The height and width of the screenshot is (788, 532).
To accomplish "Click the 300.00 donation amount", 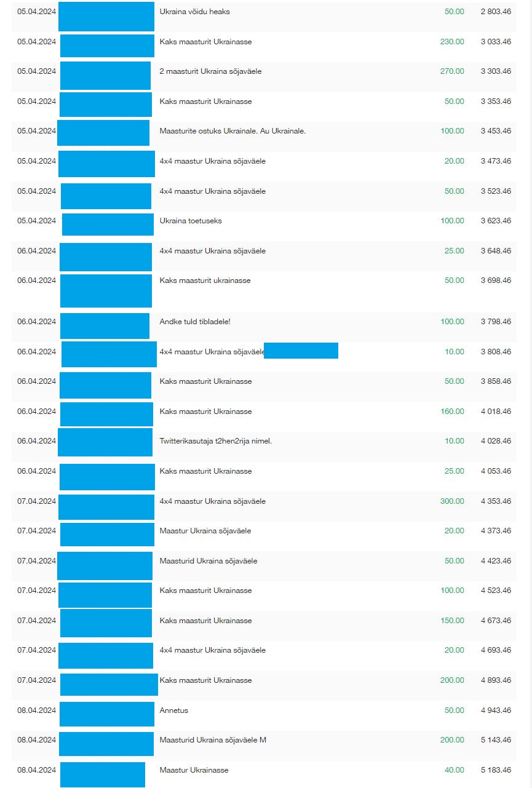I will coord(452,501).
